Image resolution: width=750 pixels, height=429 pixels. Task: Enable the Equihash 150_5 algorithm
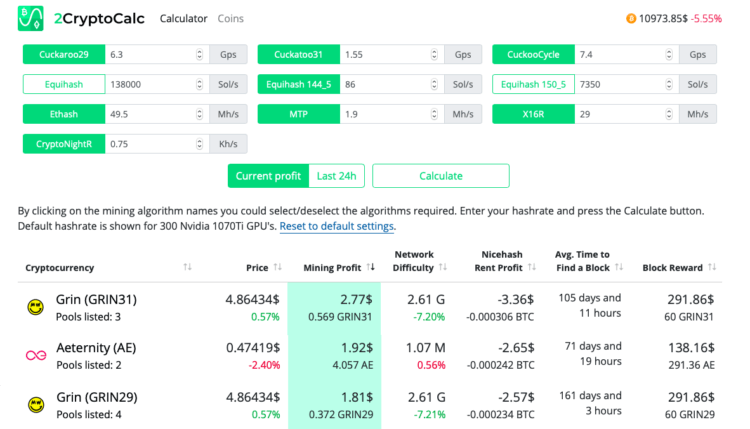pos(533,84)
